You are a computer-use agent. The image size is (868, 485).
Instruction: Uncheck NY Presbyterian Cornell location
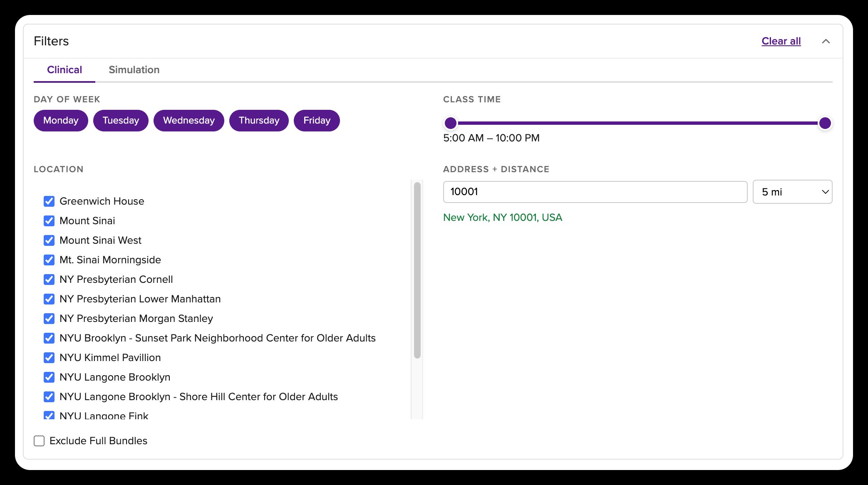pos(49,280)
